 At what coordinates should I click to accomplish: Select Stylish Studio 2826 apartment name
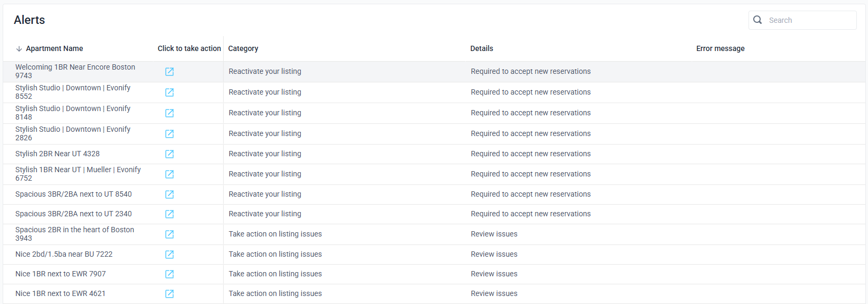[x=73, y=133]
